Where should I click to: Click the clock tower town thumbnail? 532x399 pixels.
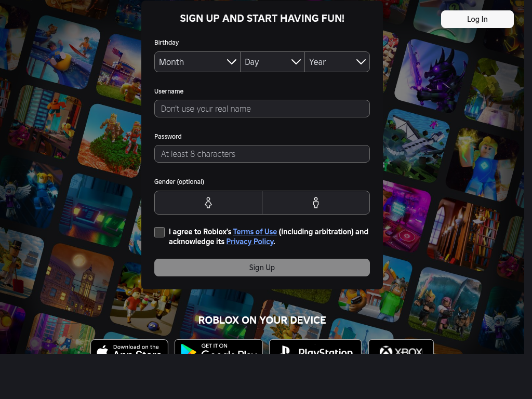click(x=77, y=281)
